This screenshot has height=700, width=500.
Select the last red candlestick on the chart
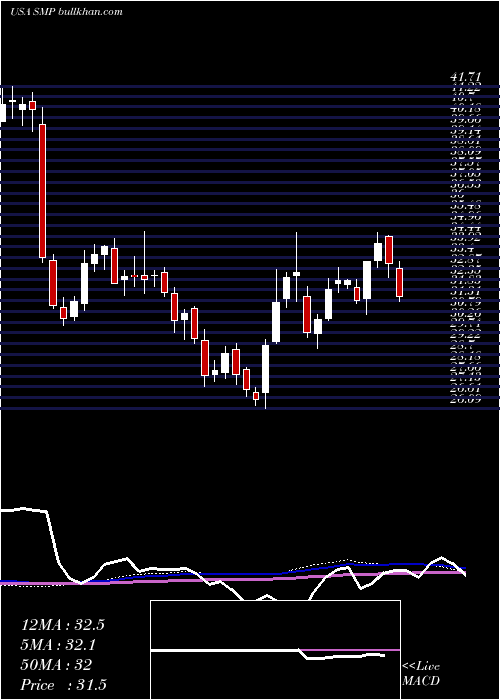[400, 283]
